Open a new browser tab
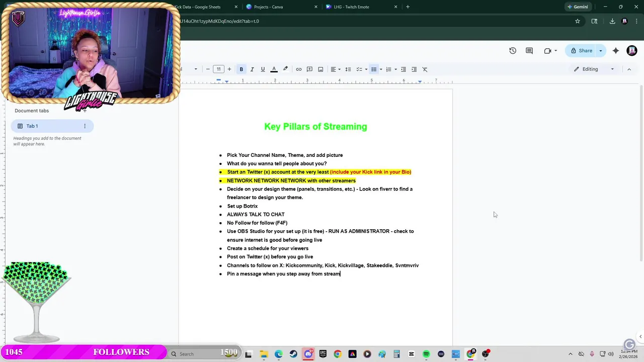The width and height of the screenshot is (644, 362). pyautogui.click(x=408, y=7)
